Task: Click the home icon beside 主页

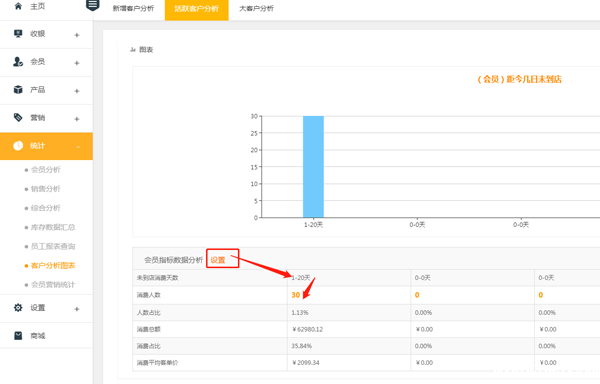Action: click(18, 6)
